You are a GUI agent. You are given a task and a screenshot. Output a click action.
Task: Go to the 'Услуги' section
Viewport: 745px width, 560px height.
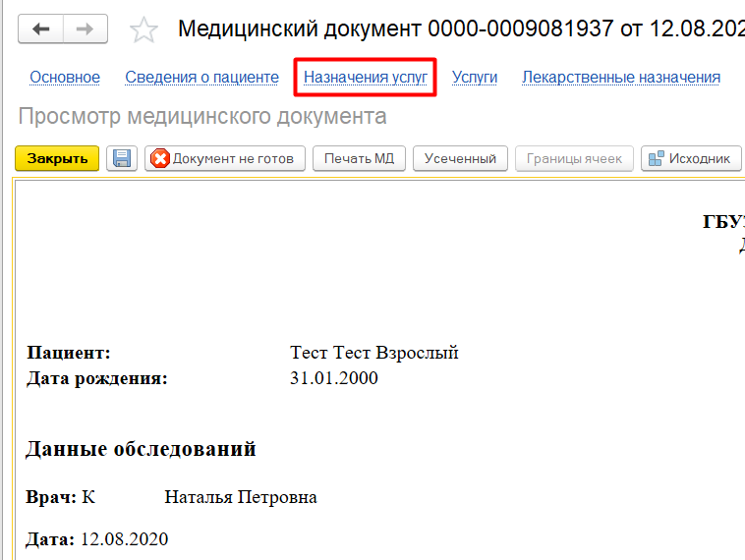tap(475, 77)
